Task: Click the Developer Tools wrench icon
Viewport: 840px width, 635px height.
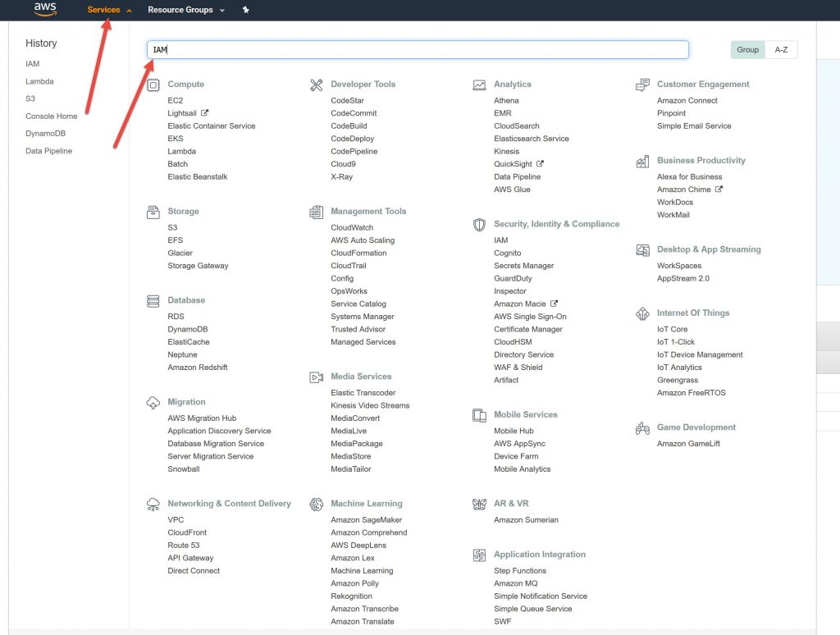Action: 316,85
